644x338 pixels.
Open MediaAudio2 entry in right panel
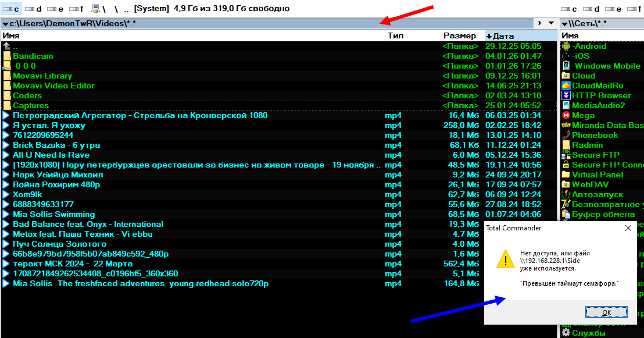click(599, 106)
